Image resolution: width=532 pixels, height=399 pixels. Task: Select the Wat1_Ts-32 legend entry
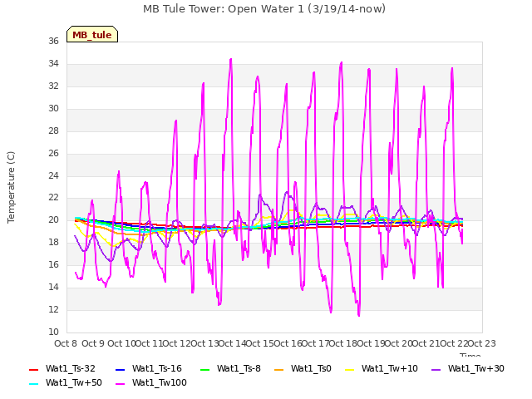tap(62, 368)
